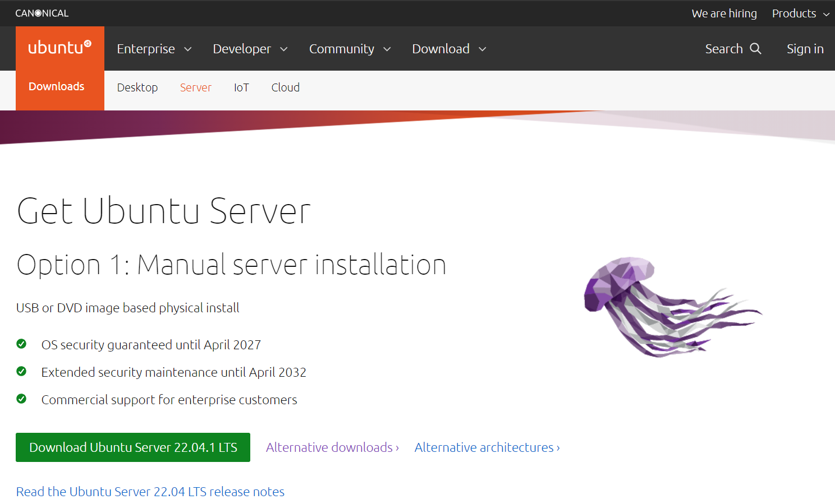The height and width of the screenshot is (504, 835).
Task: Click the jellyfish illustration
Action: click(x=673, y=307)
